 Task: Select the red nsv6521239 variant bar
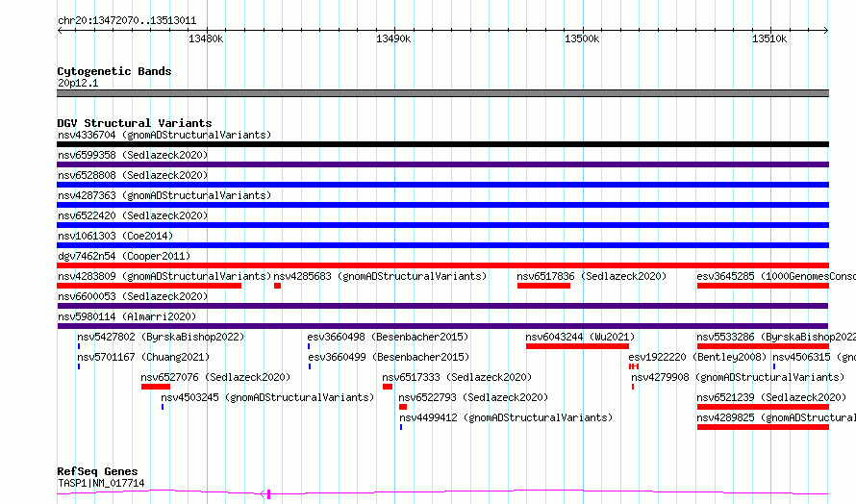tap(764, 407)
